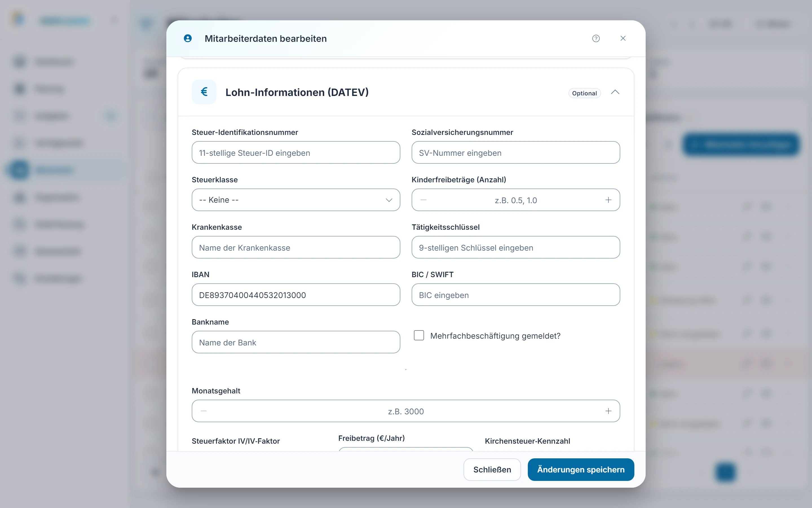The image size is (812, 508).
Task: Focus the Sozialversicherungsnummer field
Action: [x=516, y=152]
